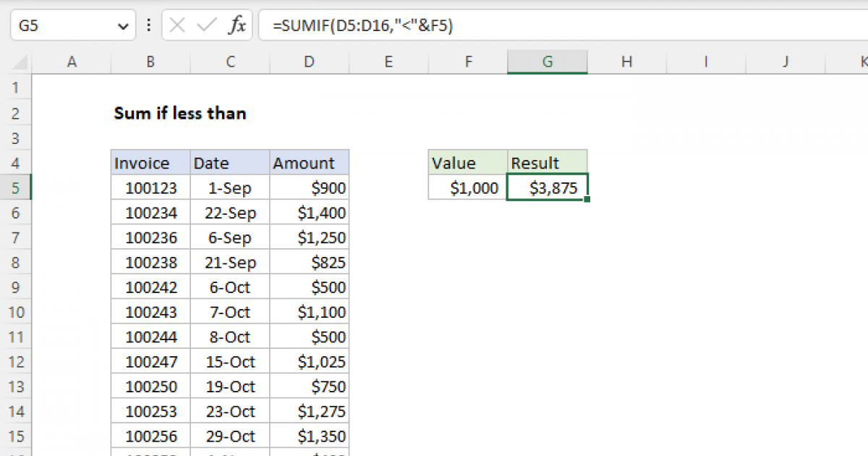Click the Select All corner triangle
Viewport: 868px width, 456px height.
point(16,62)
